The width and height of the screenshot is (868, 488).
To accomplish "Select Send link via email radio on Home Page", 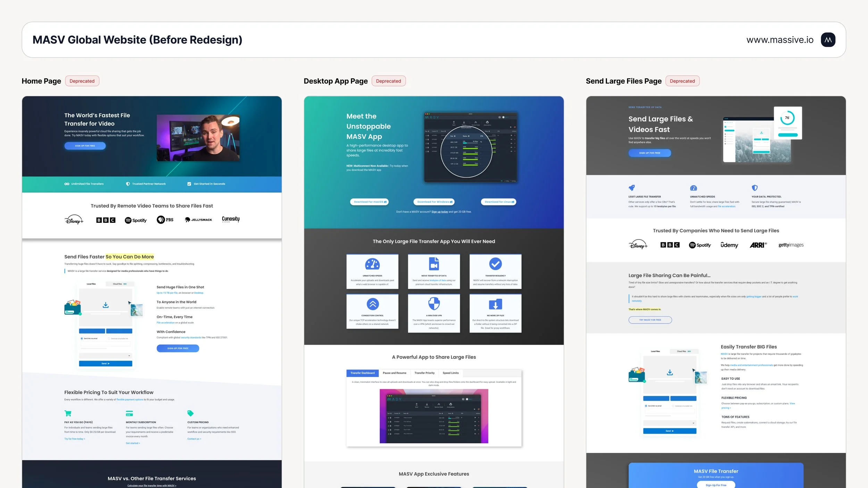I will [82, 338].
